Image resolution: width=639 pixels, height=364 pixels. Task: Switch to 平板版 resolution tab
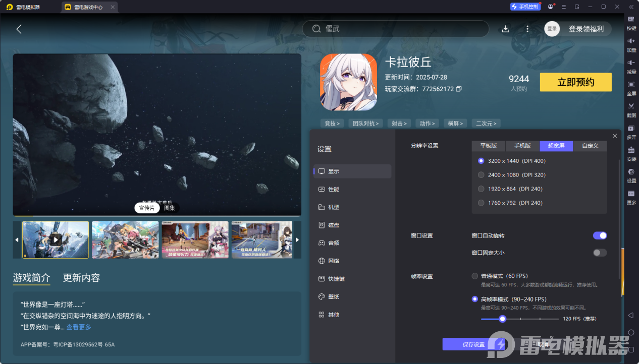[489, 146]
